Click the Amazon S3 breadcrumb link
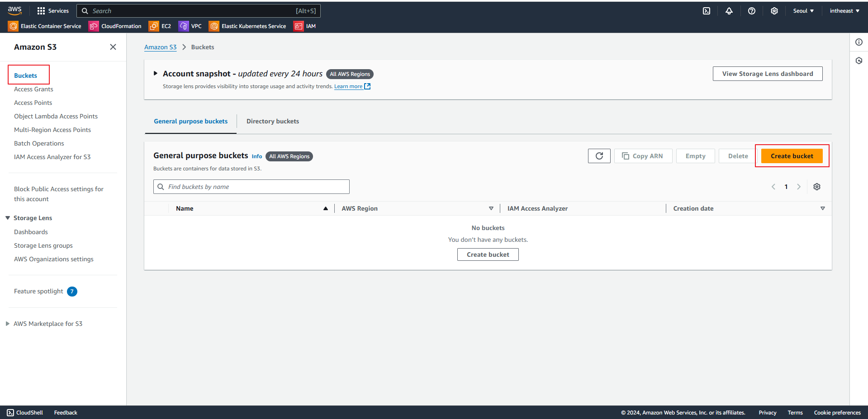 tap(161, 47)
